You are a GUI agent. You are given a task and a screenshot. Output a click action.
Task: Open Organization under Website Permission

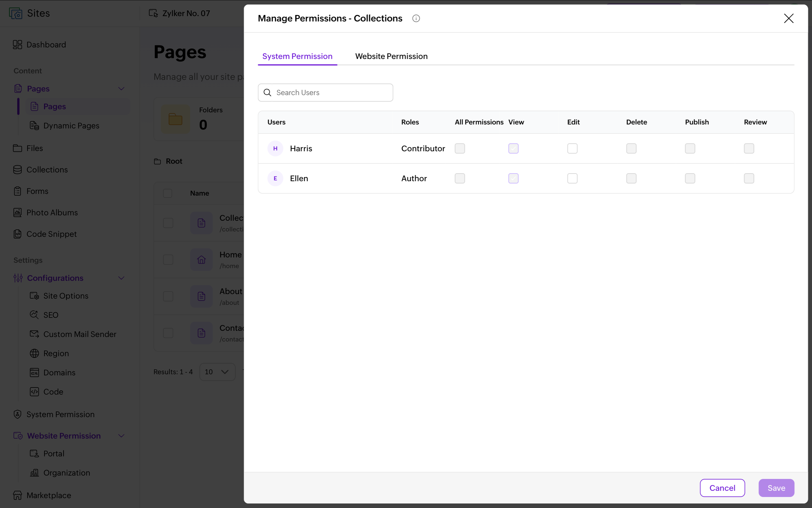pos(60,473)
